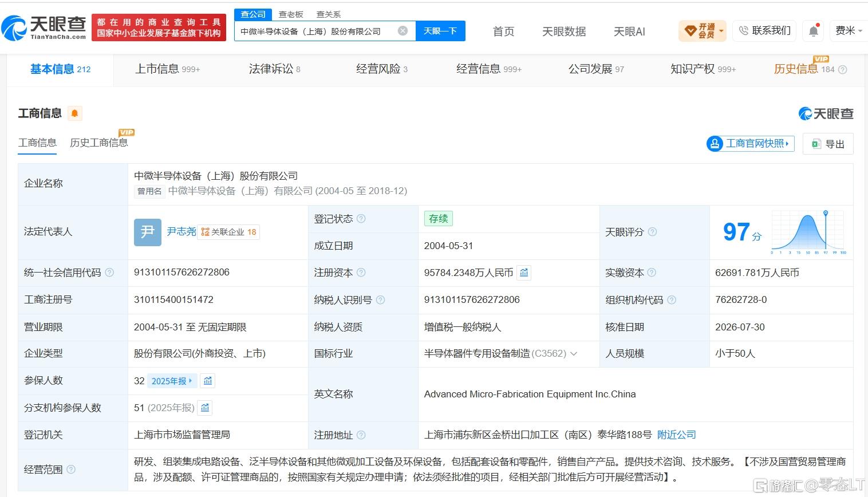Switch to the 上市信息 tab
Image resolution: width=868 pixels, height=497 pixels.
click(167, 69)
